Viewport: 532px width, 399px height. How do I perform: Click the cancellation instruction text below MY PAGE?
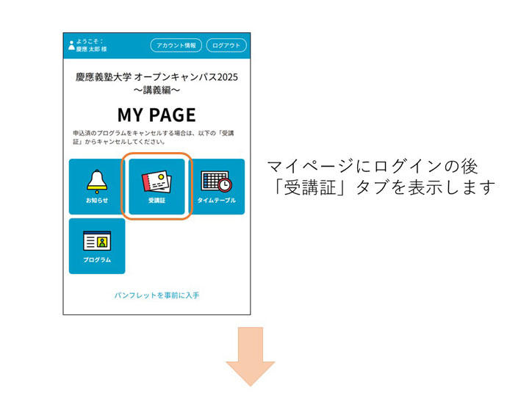tap(157, 137)
